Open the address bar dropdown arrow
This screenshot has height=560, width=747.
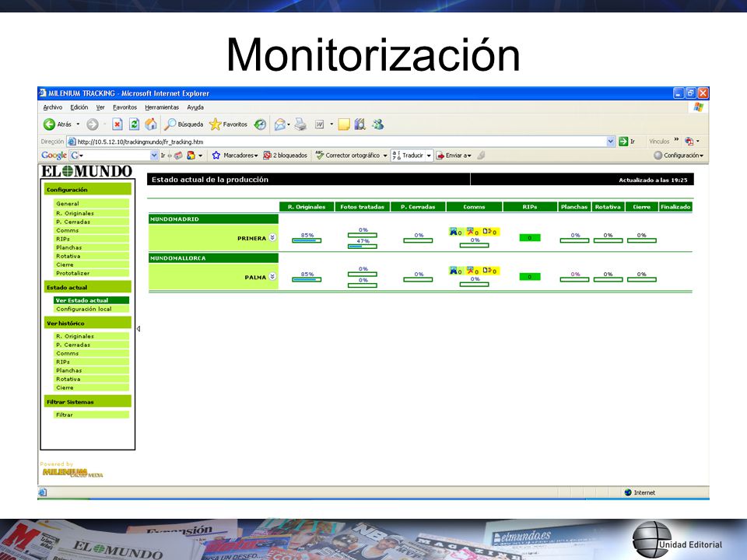(611, 142)
